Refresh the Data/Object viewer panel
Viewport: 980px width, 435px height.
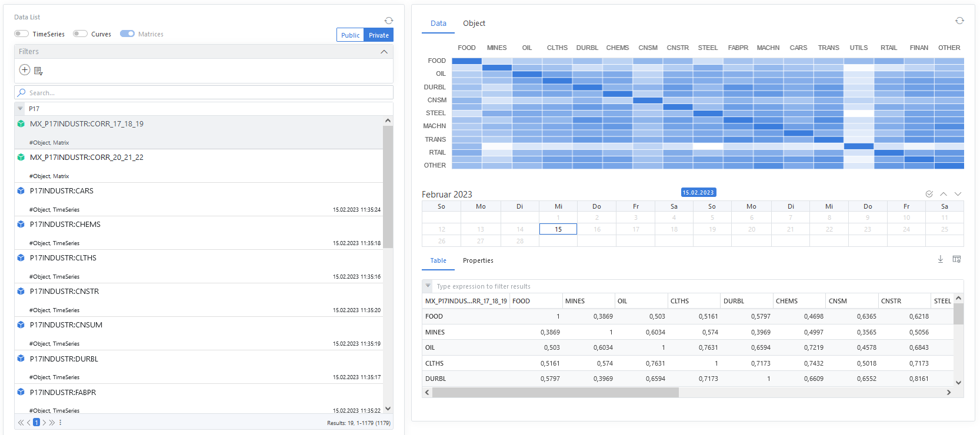click(x=959, y=21)
